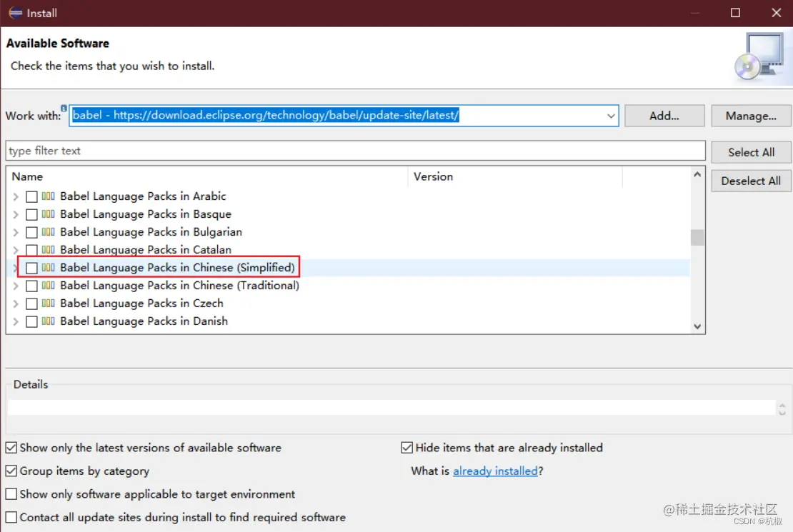Viewport: 793px width, 532px height.
Task: Toggle Group items by category checkbox
Action: click(11, 471)
